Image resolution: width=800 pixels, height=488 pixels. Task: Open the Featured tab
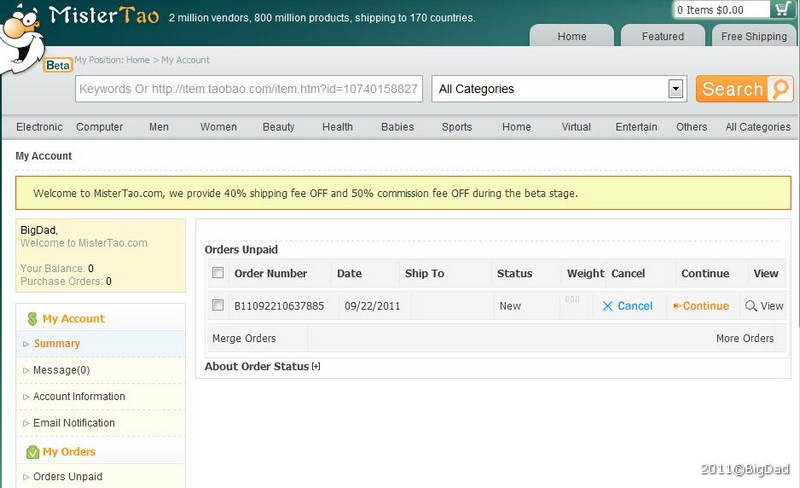(x=663, y=36)
